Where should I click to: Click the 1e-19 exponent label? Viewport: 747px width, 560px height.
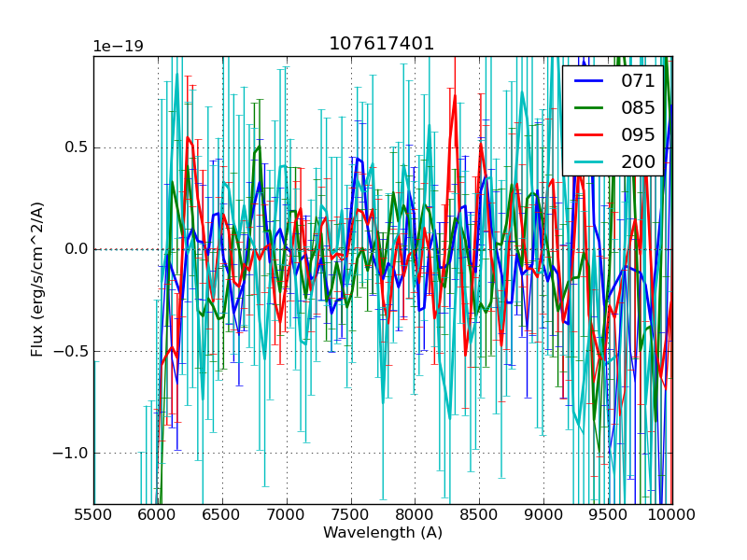[x=118, y=47]
